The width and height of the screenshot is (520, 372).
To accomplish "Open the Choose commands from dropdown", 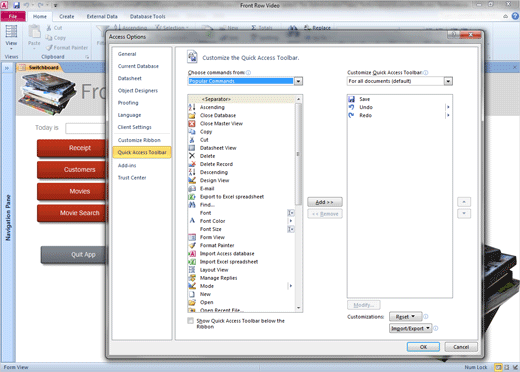I will 298,81.
